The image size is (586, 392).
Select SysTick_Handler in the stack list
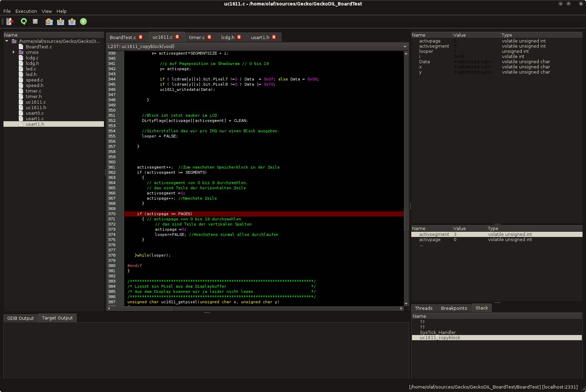pyautogui.click(x=438, y=332)
